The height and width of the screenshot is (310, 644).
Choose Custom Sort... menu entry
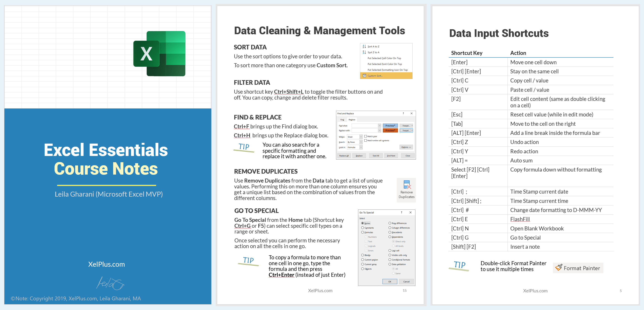coord(386,76)
